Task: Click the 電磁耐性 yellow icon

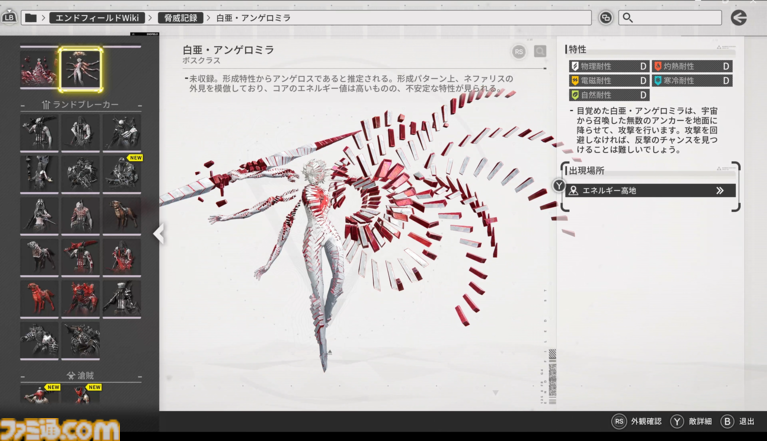Action: pos(575,81)
